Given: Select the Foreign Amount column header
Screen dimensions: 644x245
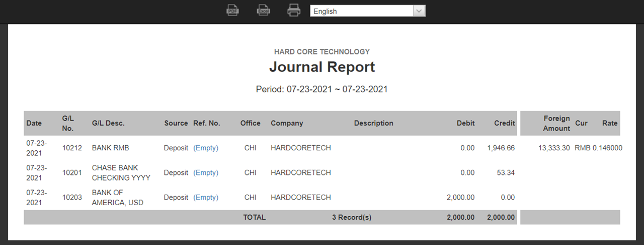Looking at the screenshot, I should [x=556, y=123].
